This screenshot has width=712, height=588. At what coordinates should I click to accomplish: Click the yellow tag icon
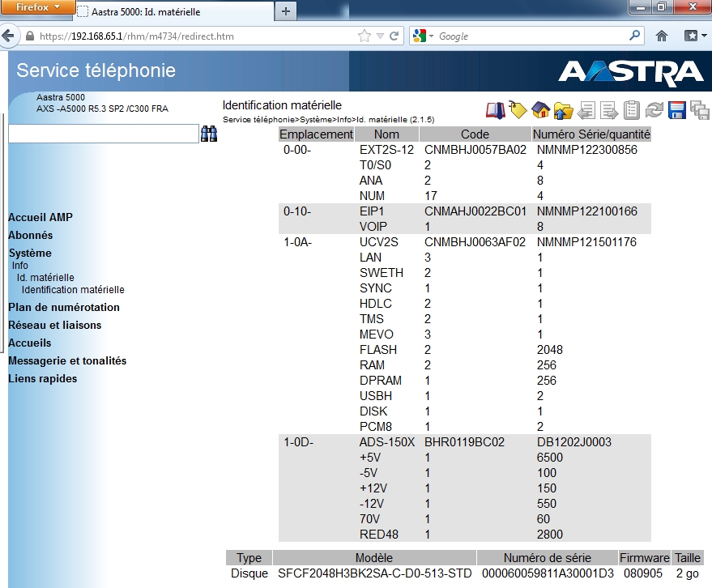(x=518, y=110)
